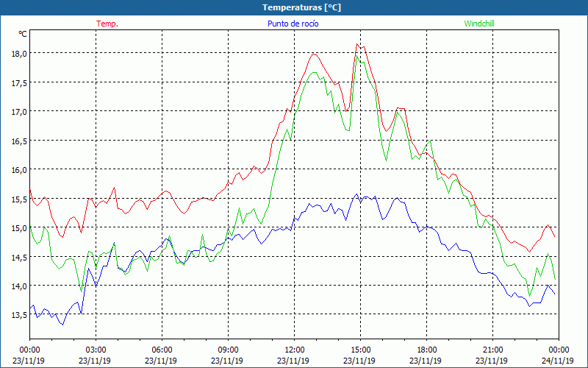588x368 pixels.
Task: Click the 18:00 time axis label
Action: tap(426, 350)
